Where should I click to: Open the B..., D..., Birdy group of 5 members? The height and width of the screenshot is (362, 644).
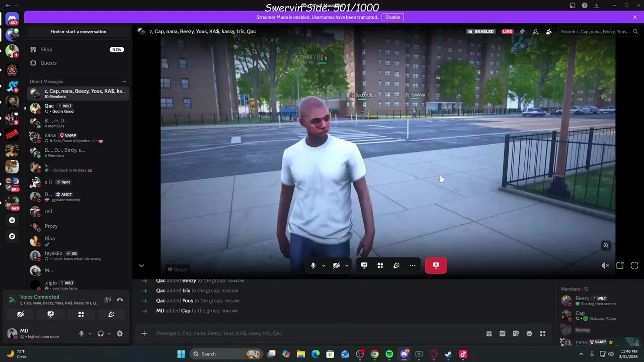[78, 152]
